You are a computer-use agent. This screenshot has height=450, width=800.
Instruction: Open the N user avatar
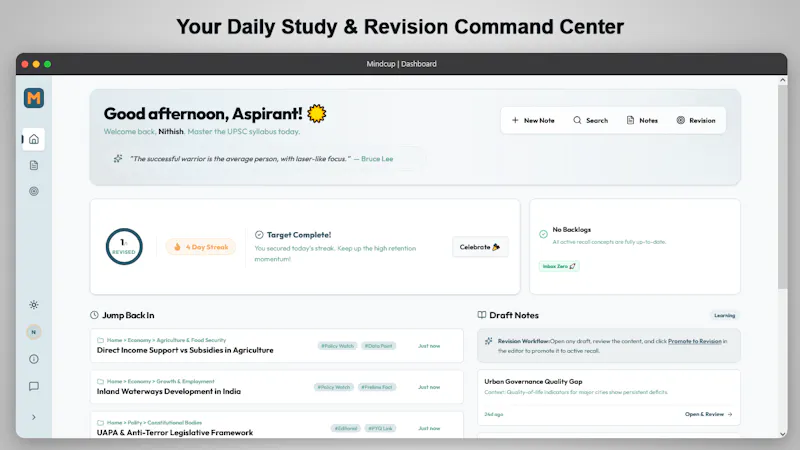click(x=34, y=332)
